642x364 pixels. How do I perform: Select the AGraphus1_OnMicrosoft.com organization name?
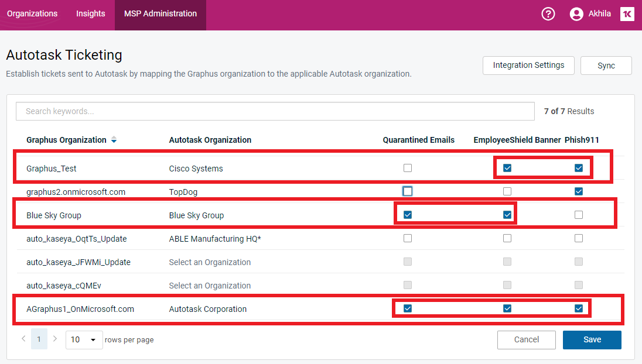pos(80,309)
